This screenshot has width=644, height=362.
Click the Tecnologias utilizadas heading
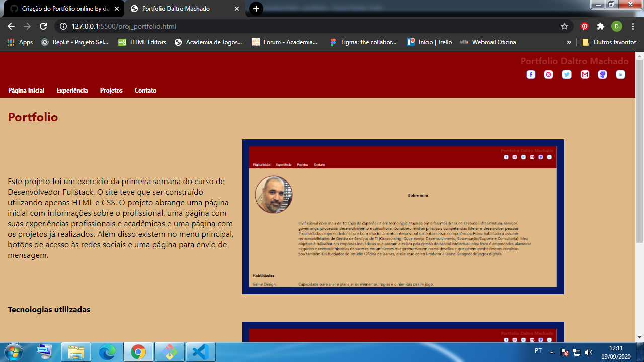[49, 310]
